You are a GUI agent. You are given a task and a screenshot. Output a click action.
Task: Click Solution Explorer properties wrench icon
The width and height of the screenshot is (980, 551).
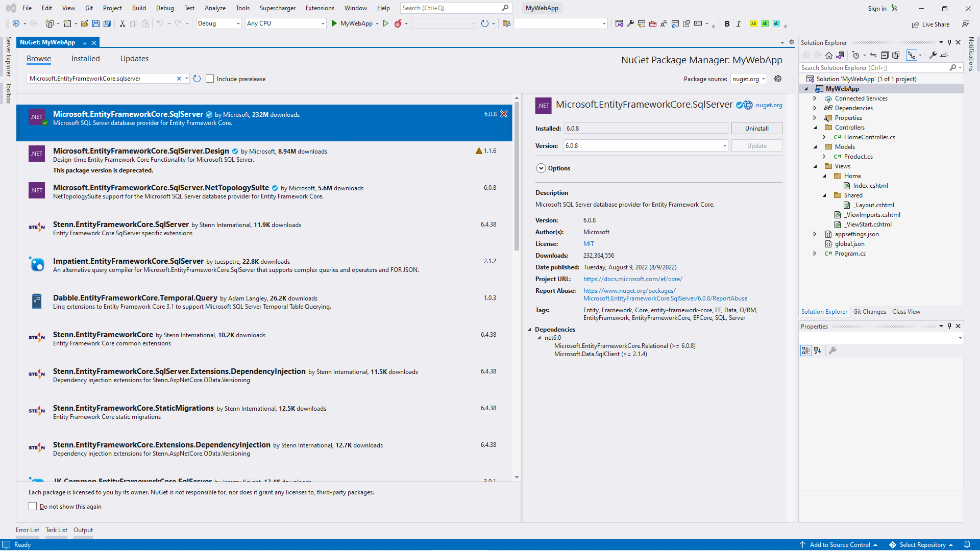pos(933,55)
